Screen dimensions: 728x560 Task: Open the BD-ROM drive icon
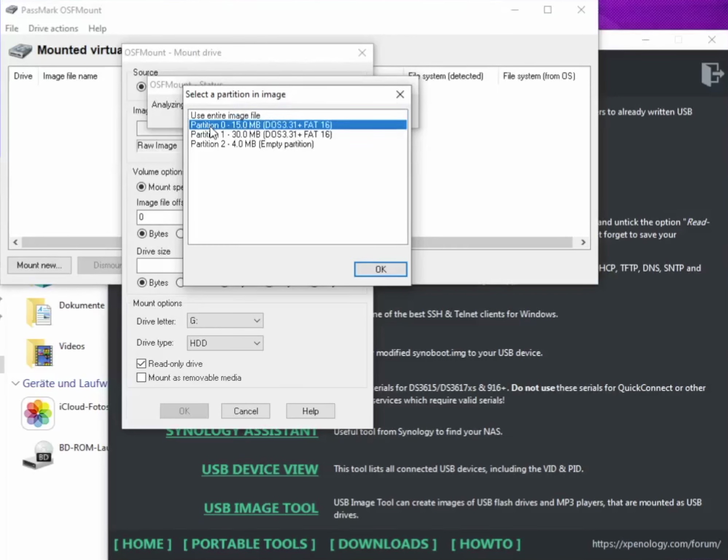(x=38, y=455)
